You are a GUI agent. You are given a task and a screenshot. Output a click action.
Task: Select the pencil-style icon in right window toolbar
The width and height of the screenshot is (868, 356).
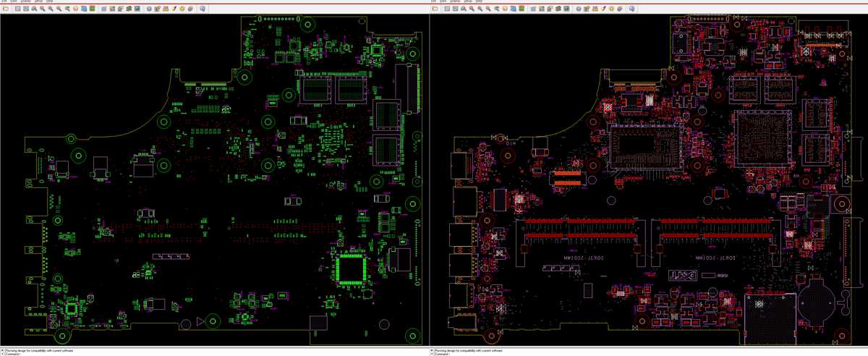[x=604, y=9]
